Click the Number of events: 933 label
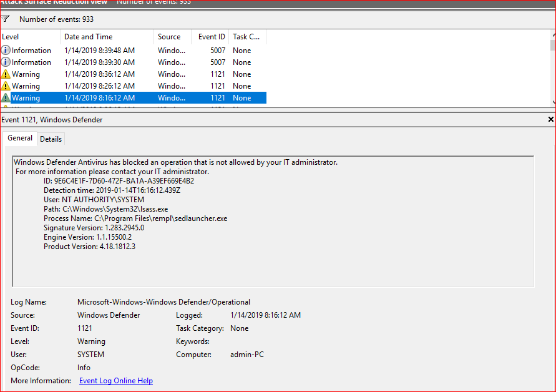Image resolution: width=556 pixels, height=392 pixels. pos(56,19)
